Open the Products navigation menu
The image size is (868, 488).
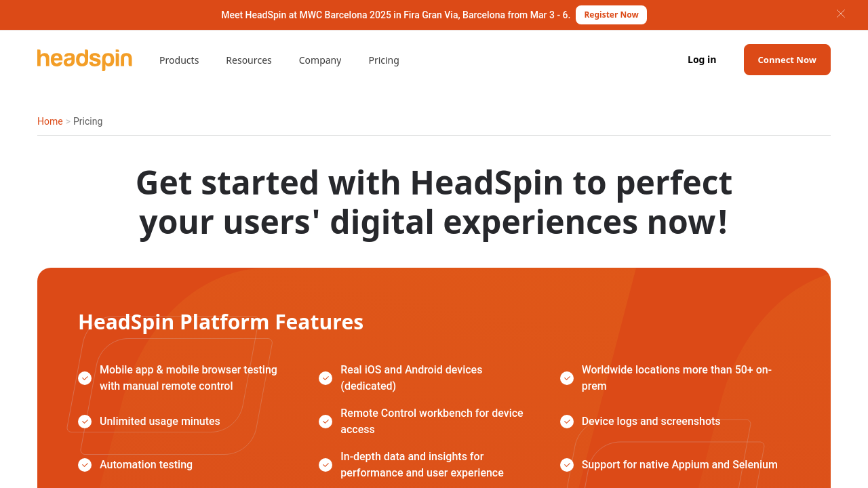point(179,60)
